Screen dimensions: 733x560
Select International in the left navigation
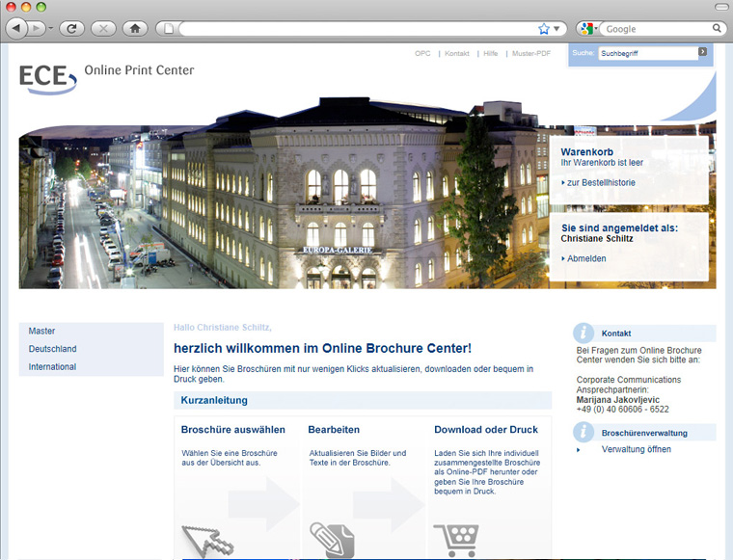(52, 367)
